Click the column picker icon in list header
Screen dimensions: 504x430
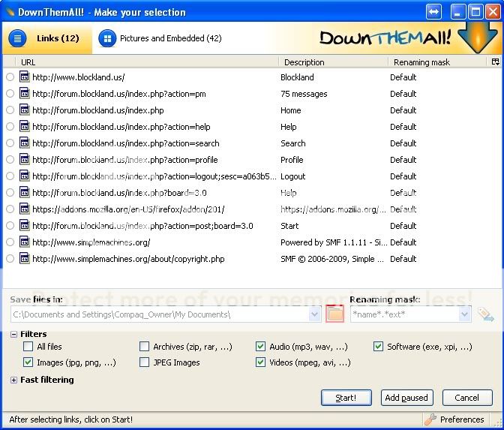(x=495, y=62)
